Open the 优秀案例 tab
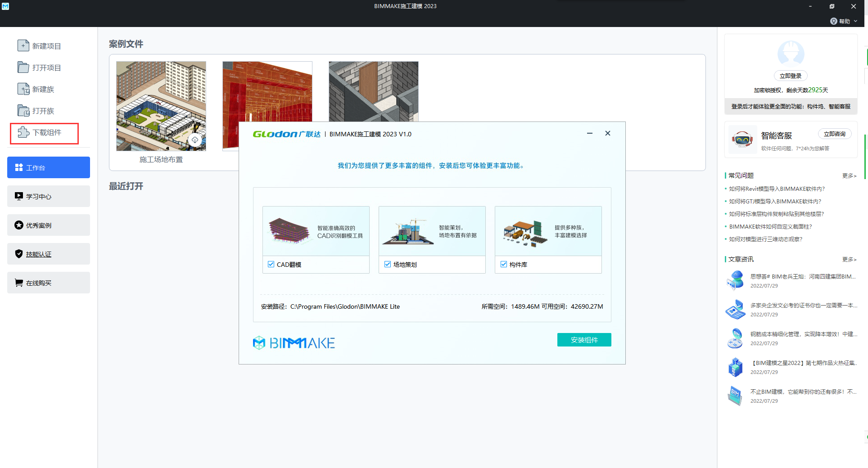This screenshot has height=468, width=868. (x=49, y=225)
